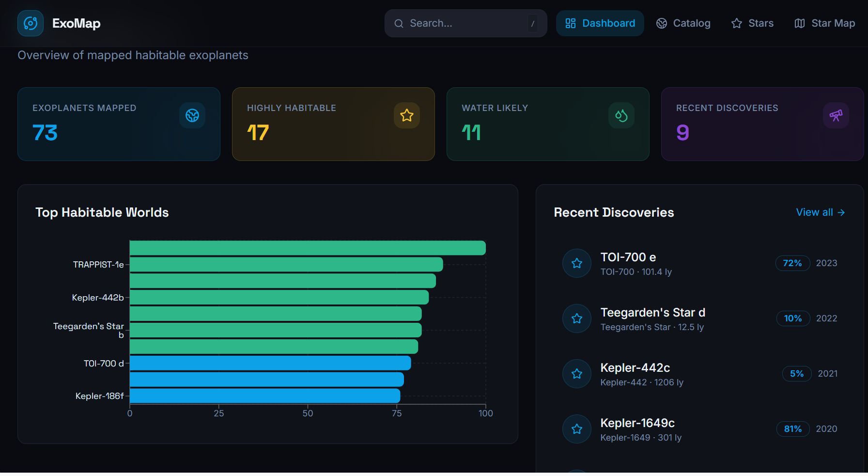Click the 72% habitability badge
Screen dimensions: 868x476
click(x=792, y=263)
